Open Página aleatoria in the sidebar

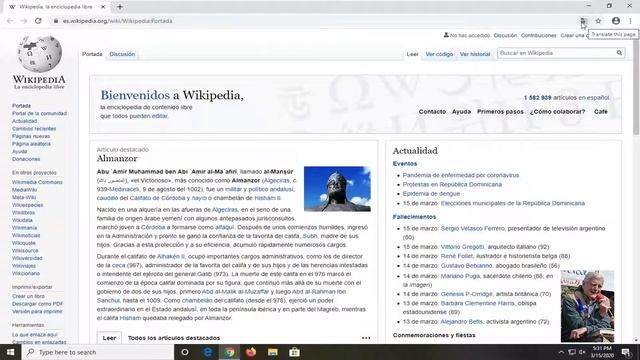click(x=31, y=144)
